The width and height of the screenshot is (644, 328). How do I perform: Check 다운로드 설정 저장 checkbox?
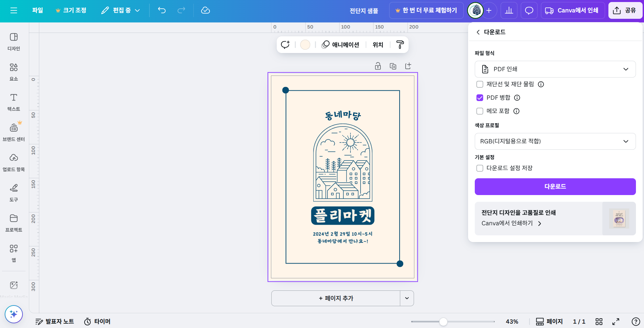click(480, 168)
